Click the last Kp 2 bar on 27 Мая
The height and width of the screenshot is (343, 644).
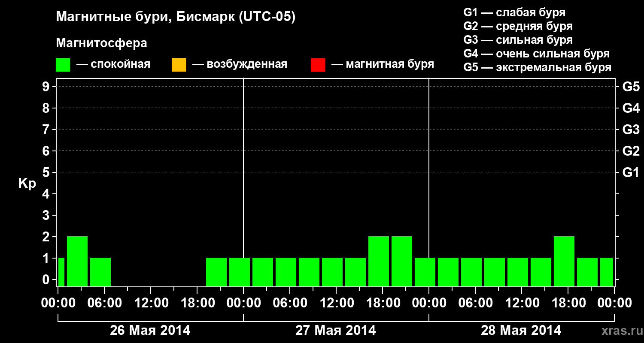click(x=402, y=261)
